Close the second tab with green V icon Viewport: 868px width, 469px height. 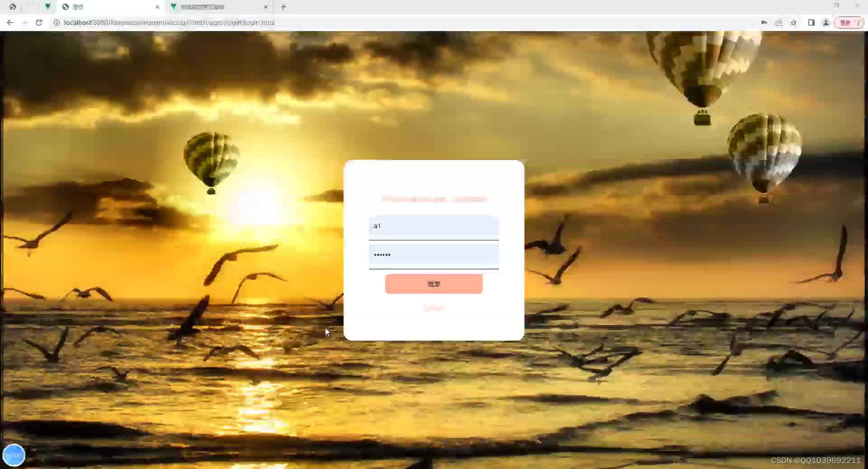(266, 7)
